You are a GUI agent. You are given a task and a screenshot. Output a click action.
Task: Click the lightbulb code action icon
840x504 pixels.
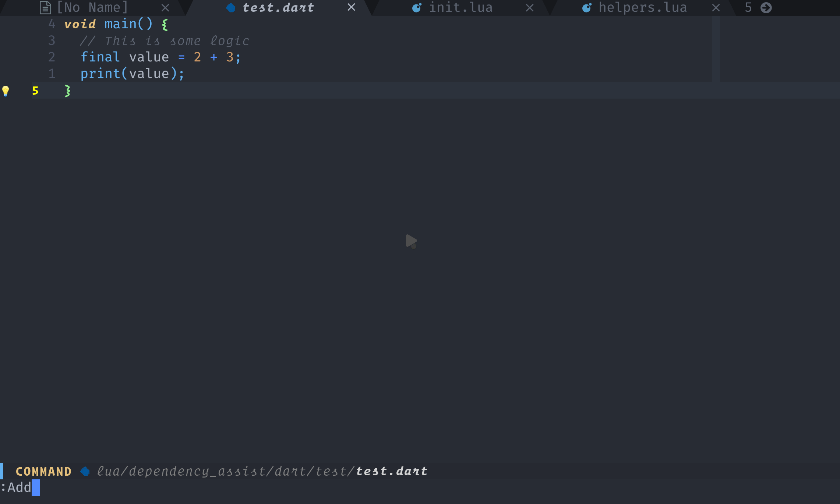(6, 90)
